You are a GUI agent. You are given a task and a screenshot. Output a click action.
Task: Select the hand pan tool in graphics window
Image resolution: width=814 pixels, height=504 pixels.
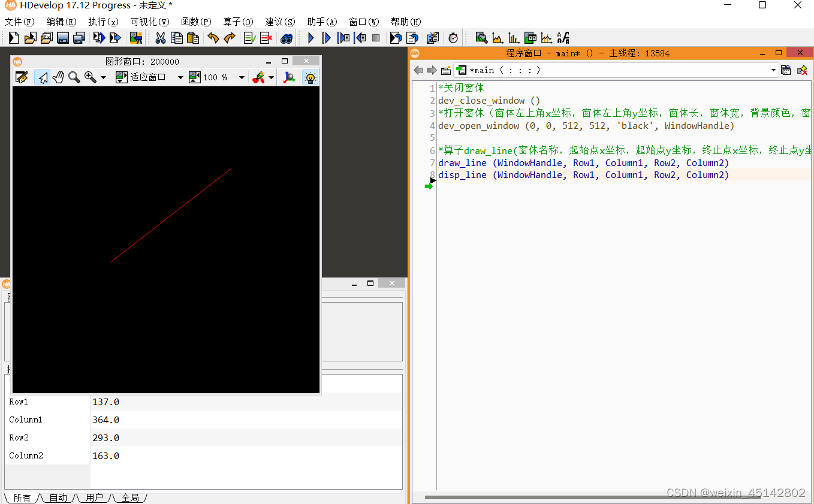pos(58,77)
